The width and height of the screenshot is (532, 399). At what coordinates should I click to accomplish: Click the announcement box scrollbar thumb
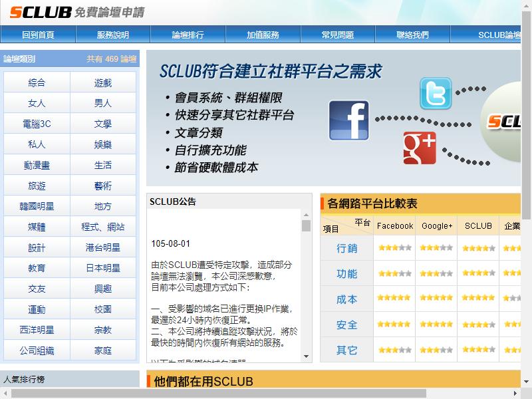[x=306, y=225]
